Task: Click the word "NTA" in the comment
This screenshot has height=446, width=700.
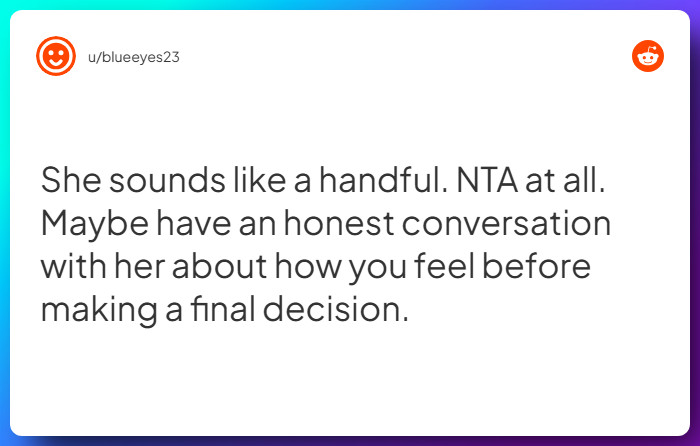Action: [x=487, y=180]
